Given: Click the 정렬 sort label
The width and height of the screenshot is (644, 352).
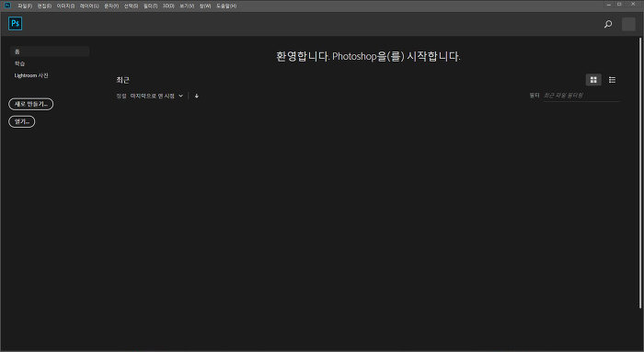Looking at the screenshot, I should coord(121,96).
